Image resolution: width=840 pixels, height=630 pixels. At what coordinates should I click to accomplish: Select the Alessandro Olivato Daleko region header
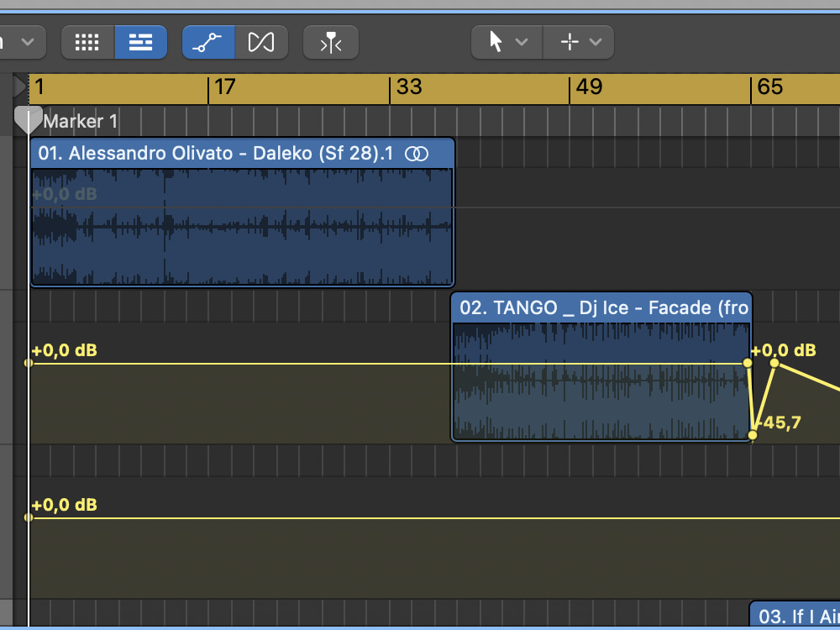coord(242,154)
